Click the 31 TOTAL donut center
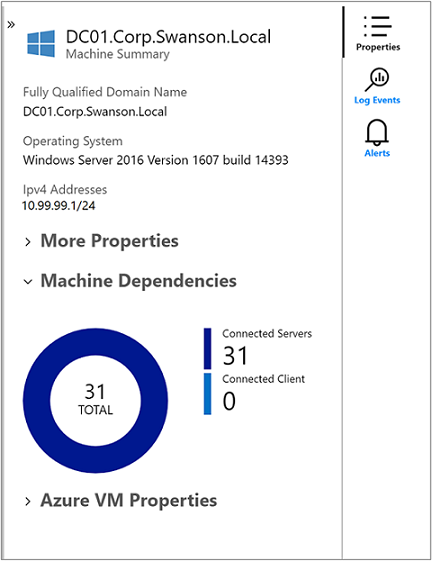This screenshot has height=561, width=432. (95, 399)
